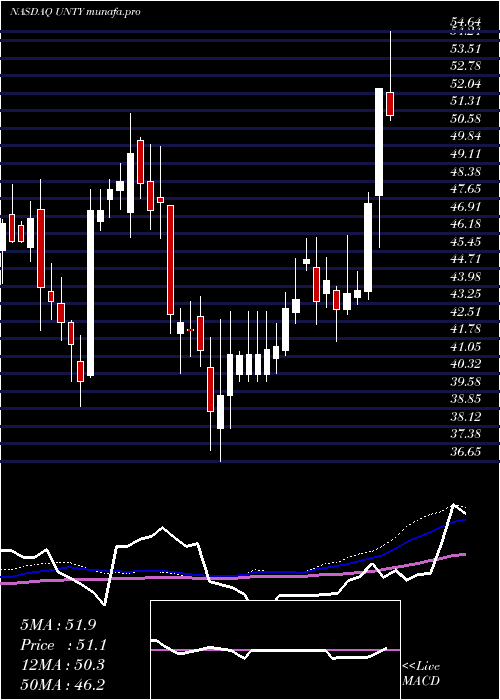The height and width of the screenshot is (700, 500).
Task: Click the 52.78 price axis label
Action: click(466, 66)
